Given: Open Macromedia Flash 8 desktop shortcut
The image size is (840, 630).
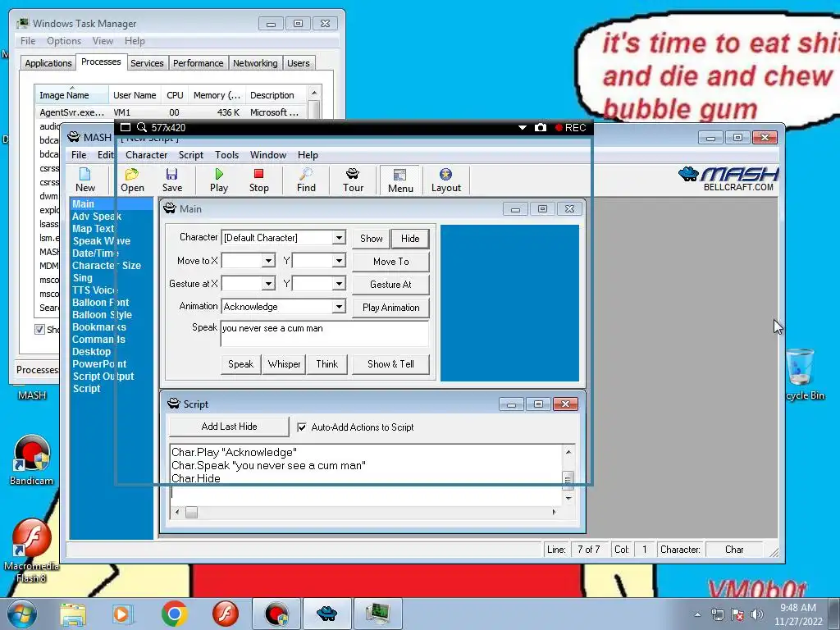Looking at the screenshot, I should (32, 551).
